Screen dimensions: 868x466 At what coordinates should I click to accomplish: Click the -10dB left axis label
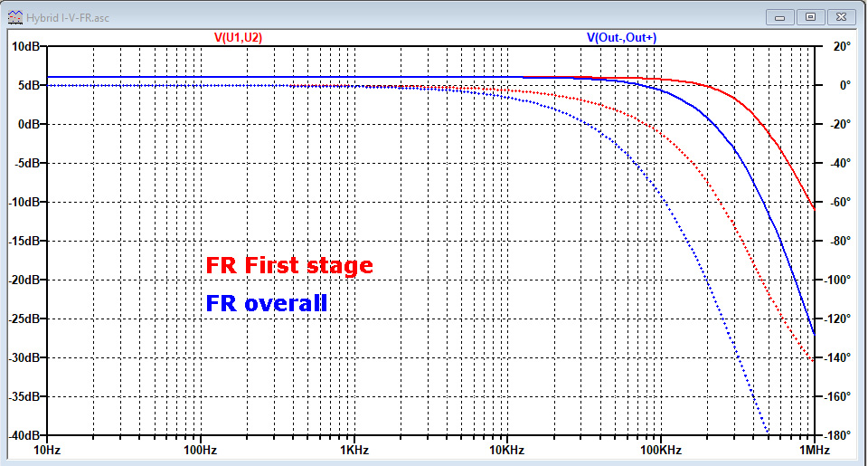click(24, 203)
